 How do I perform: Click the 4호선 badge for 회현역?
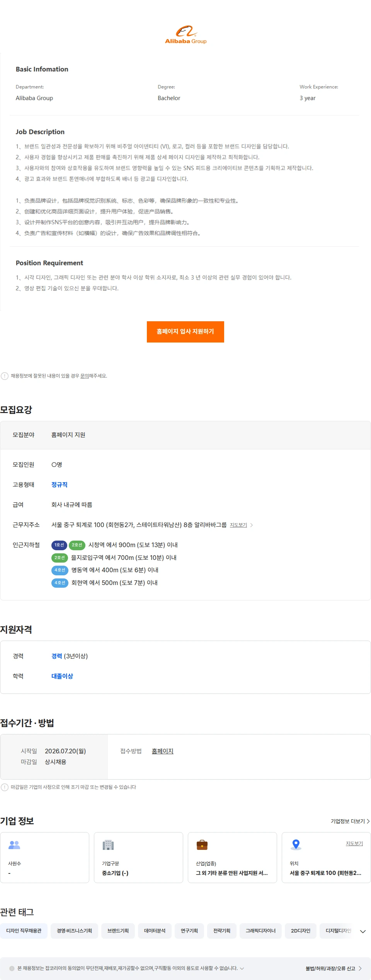(60, 583)
